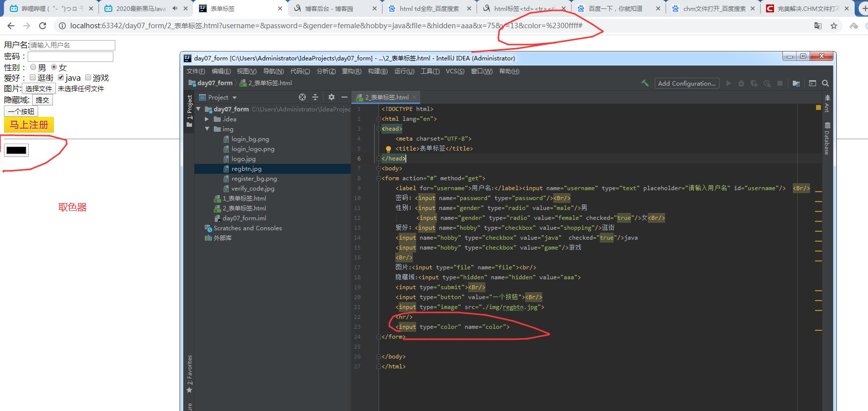Click the 一个按钮 button
868x411 pixels.
[21, 111]
